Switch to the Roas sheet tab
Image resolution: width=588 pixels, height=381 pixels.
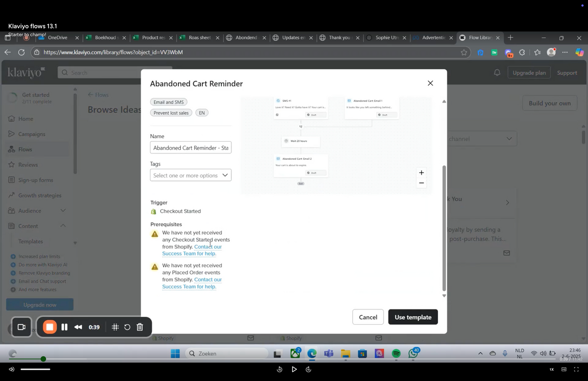(x=200, y=37)
